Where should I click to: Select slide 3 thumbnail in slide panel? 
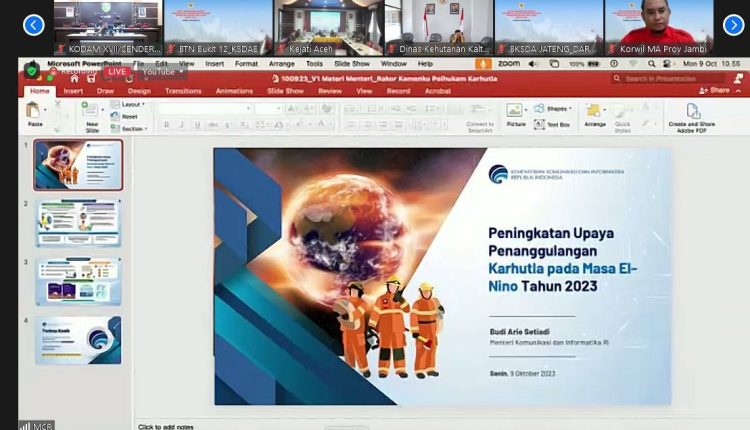pyautogui.click(x=78, y=281)
